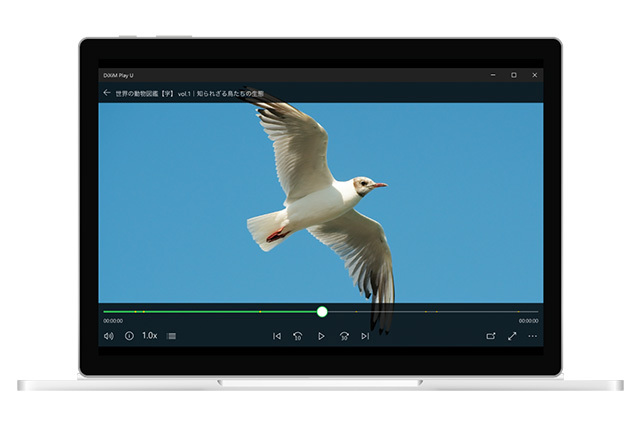
Task: Rewind 10 seconds
Action: 298,336
